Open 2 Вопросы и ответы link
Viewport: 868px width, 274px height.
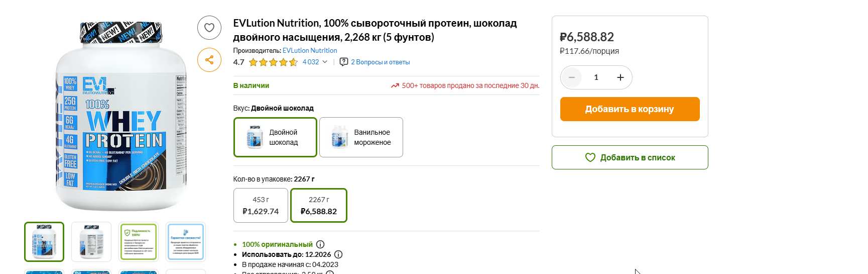pos(381,62)
